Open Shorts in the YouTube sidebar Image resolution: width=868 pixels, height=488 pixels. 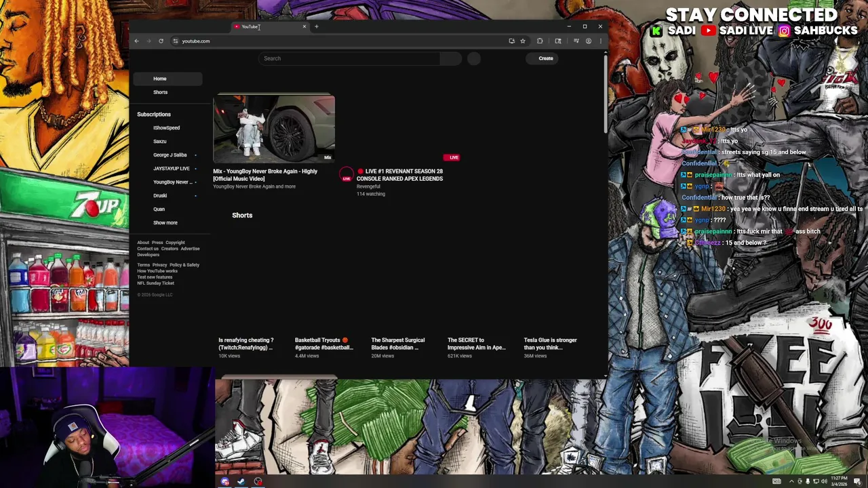[x=167, y=92]
